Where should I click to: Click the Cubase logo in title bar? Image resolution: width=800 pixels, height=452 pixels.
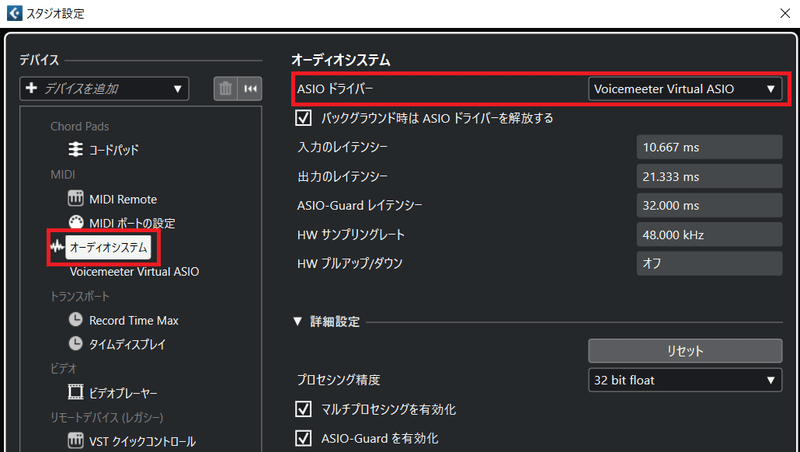click(x=14, y=13)
